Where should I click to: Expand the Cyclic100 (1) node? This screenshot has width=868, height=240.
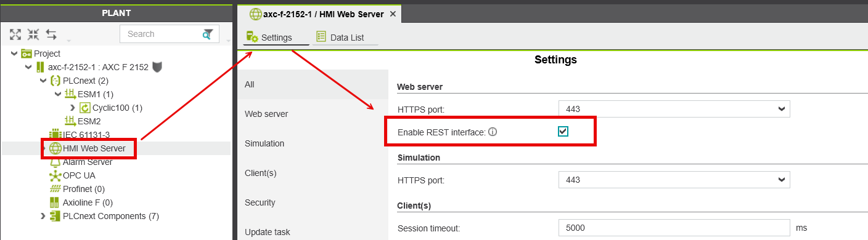point(73,108)
